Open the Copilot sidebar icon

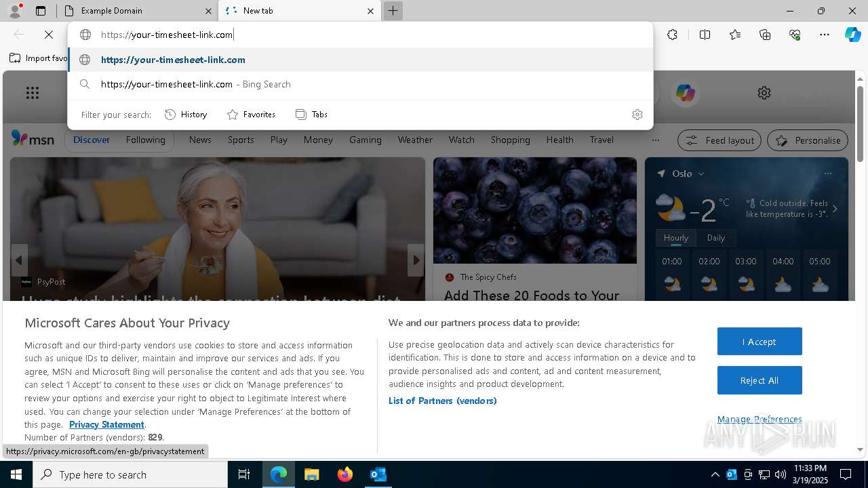coord(852,35)
